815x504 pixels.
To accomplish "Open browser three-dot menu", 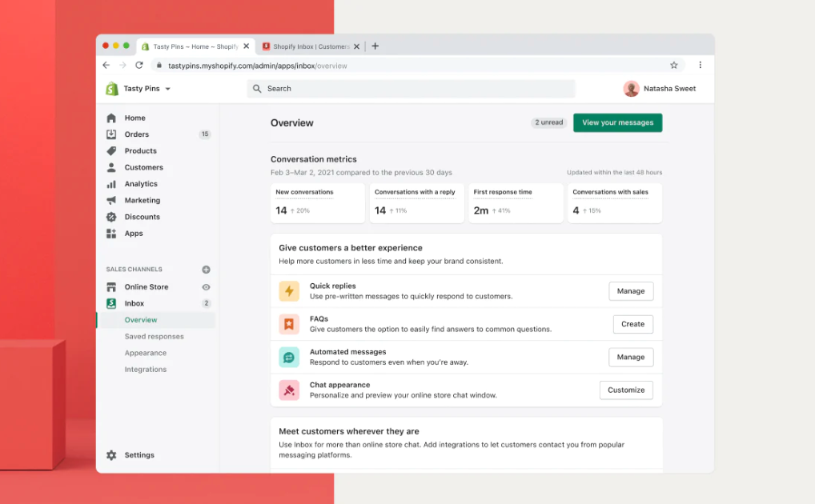I will coord(701,65).
